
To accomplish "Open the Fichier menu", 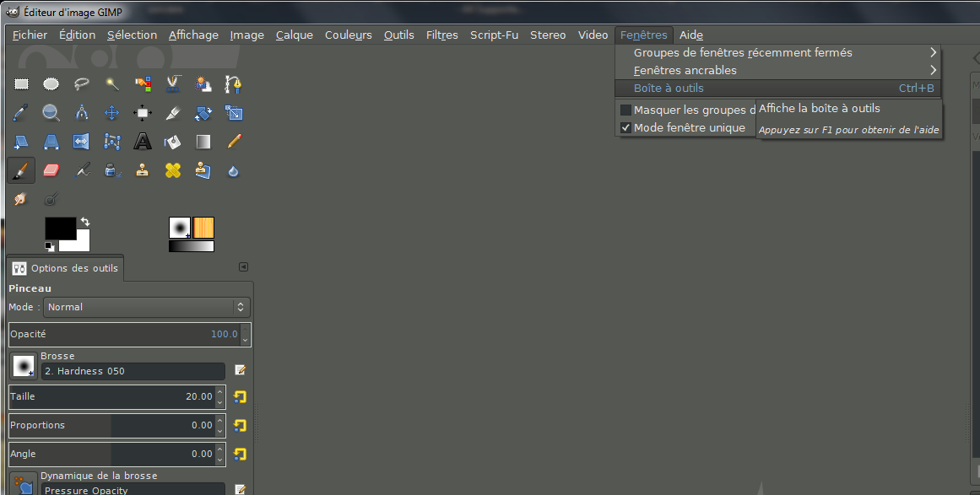I will coord(30,35).
